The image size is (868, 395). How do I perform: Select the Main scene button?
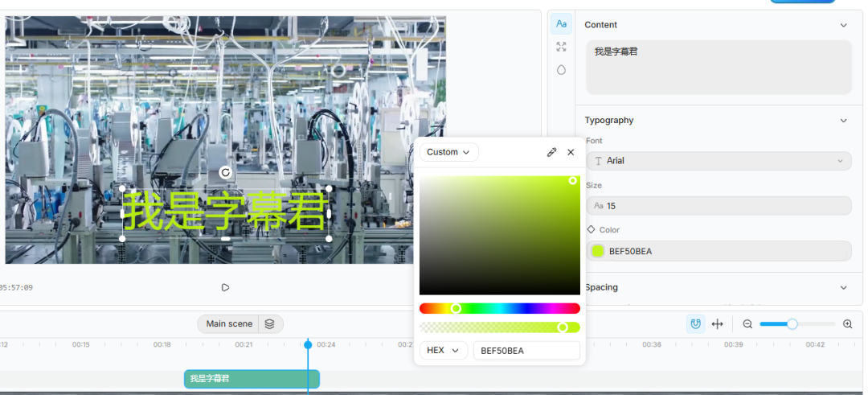[229, 324]
